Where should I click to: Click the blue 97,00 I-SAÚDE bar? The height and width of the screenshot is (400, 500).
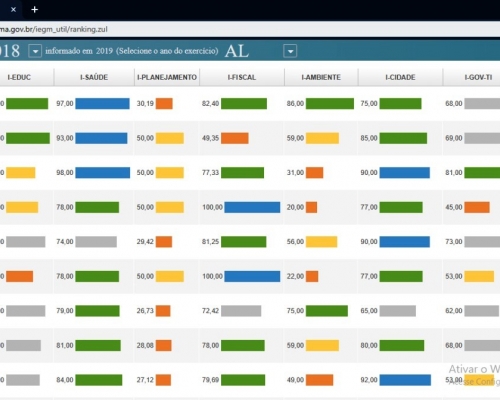(102, 104)
